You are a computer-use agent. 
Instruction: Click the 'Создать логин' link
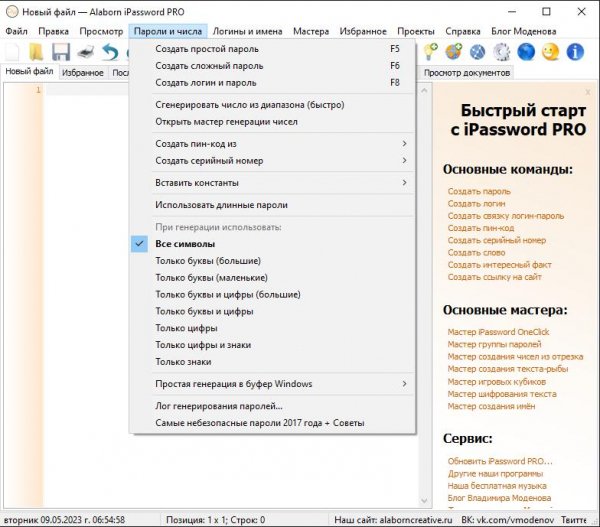click(x=476, y=204)
